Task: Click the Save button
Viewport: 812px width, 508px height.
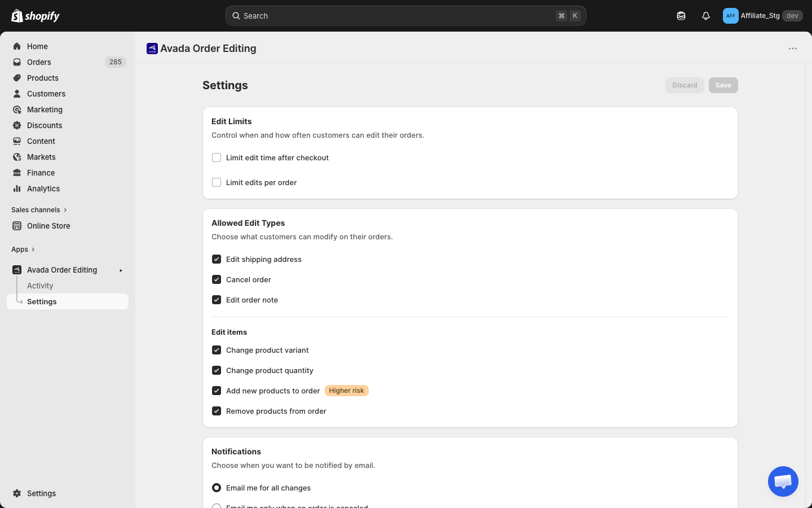Action: 723,85
